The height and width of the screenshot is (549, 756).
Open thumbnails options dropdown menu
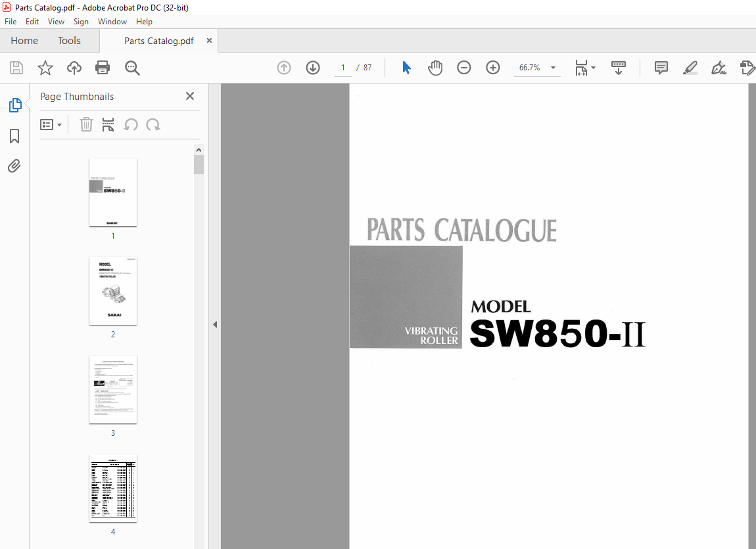[x=51, y=125]
